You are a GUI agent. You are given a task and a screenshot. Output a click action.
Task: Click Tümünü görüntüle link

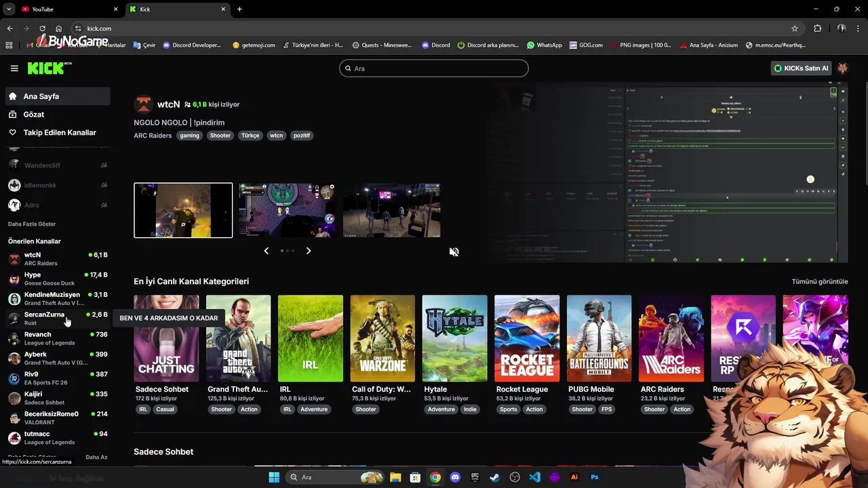pyautogui.click(x=820, y=281)
